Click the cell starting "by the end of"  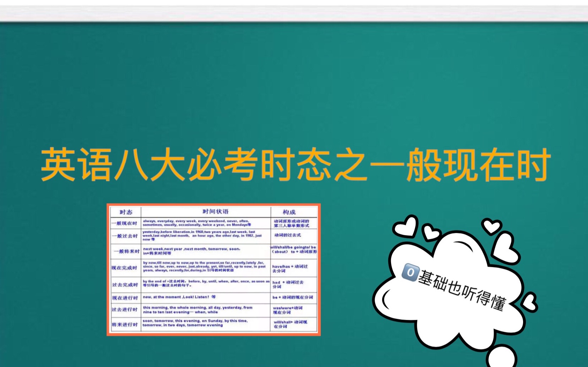point(206,285)
